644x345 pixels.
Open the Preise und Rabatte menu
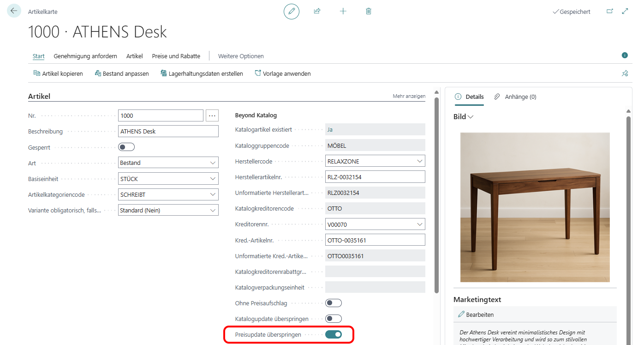click(x=176, y=56)
